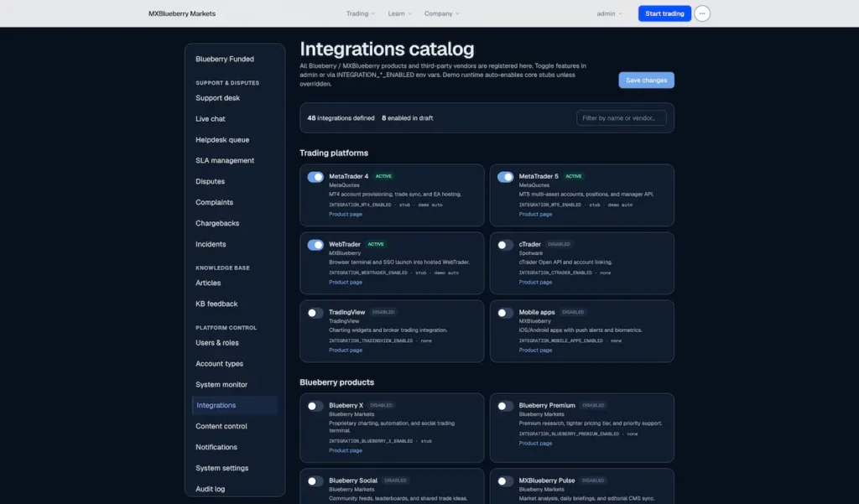Expand the Company dropdown menu

pos(442,13)
